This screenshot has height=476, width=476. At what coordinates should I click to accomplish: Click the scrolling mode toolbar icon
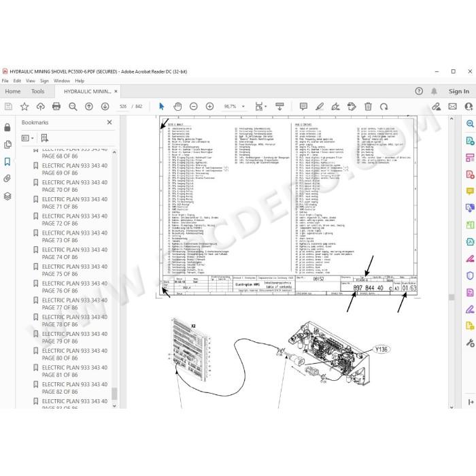(279, 107)
